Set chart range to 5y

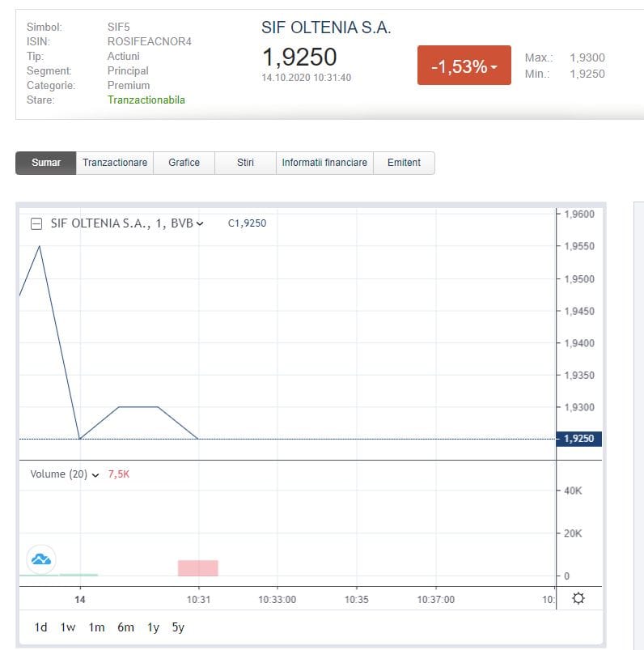[178, 627]
